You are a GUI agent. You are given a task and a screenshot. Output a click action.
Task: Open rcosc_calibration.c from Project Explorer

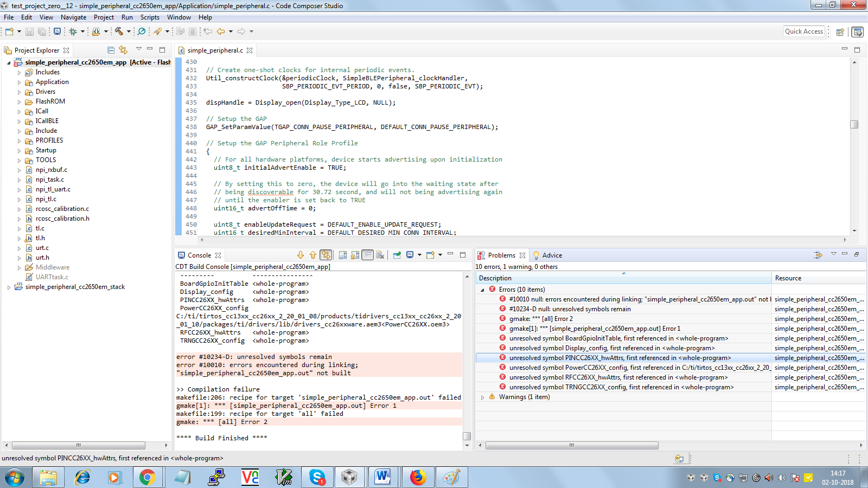(62, 209)
